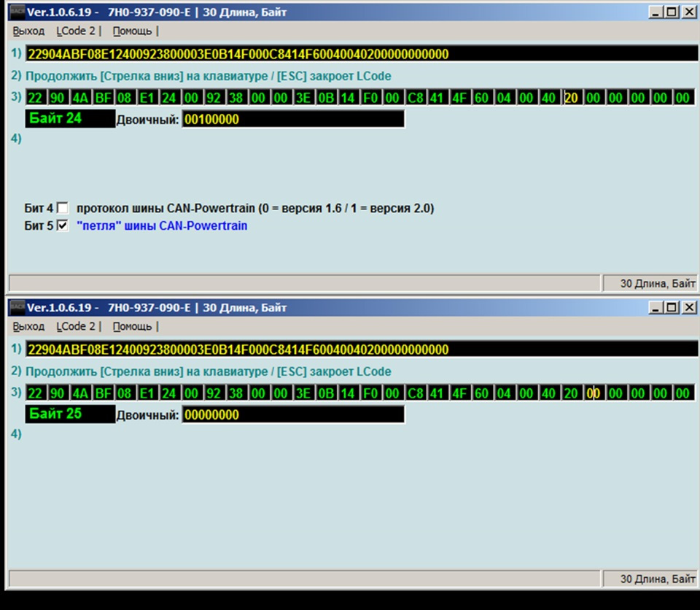Viewport: 700px width, 610px height.
Task: Select byte cell 40 in Байт 25 window
Action: (x=549, y=393)
